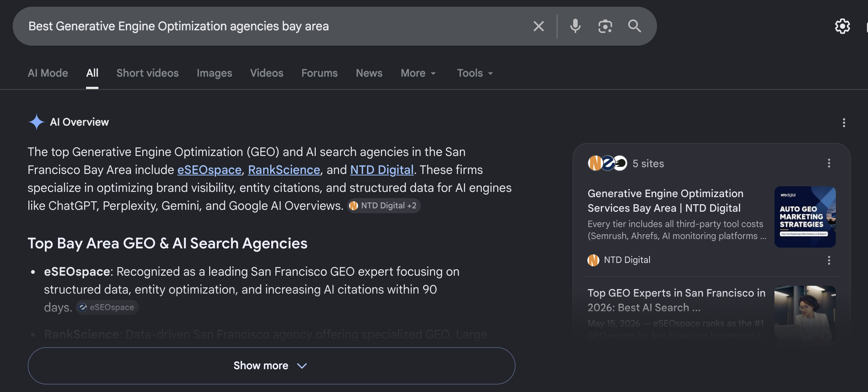The height and width of the screenshot is (392, 868).
Task: Select the All results tab
Action: (92, 73)
